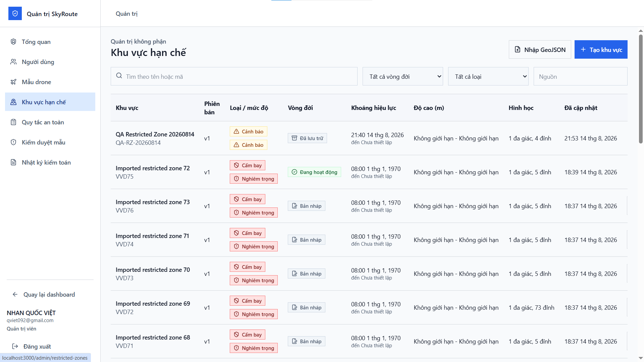The image size is (644, 362).
Task: Click the page vertical scrollbar thumb
Action: (x=641, y=89)
